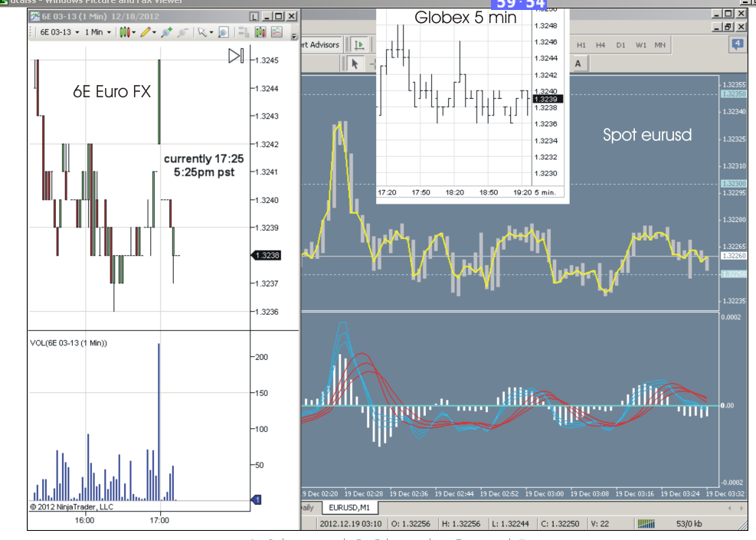Open the drawing tools dropdown arrow

[154, 33]
